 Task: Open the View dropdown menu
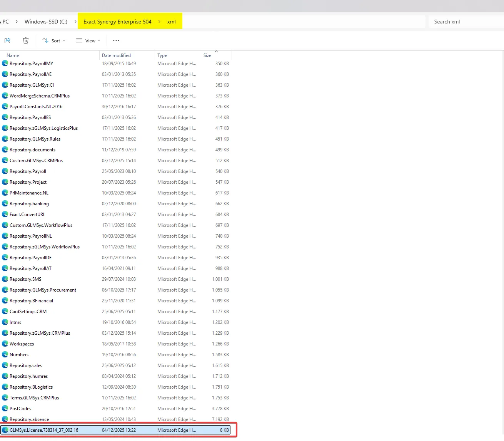click(88, 41)
